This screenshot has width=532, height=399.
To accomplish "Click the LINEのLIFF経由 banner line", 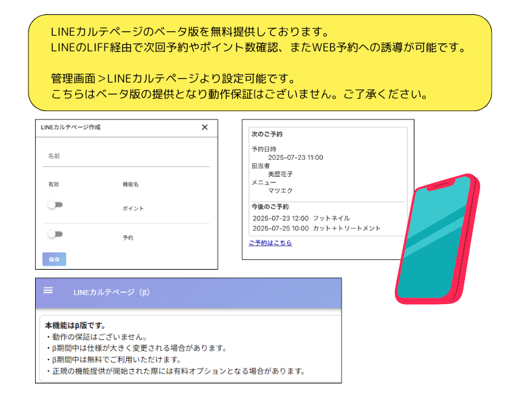I will (x=259, y=47).
